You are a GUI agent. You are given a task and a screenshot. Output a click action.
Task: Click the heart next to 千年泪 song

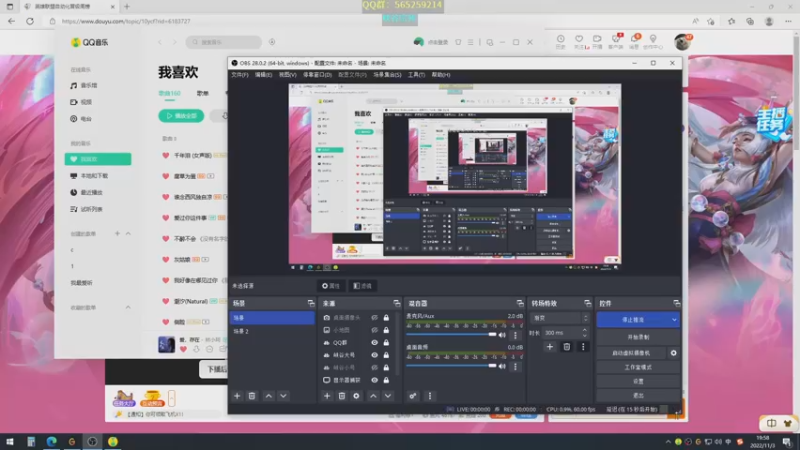[x=166, y=155]
